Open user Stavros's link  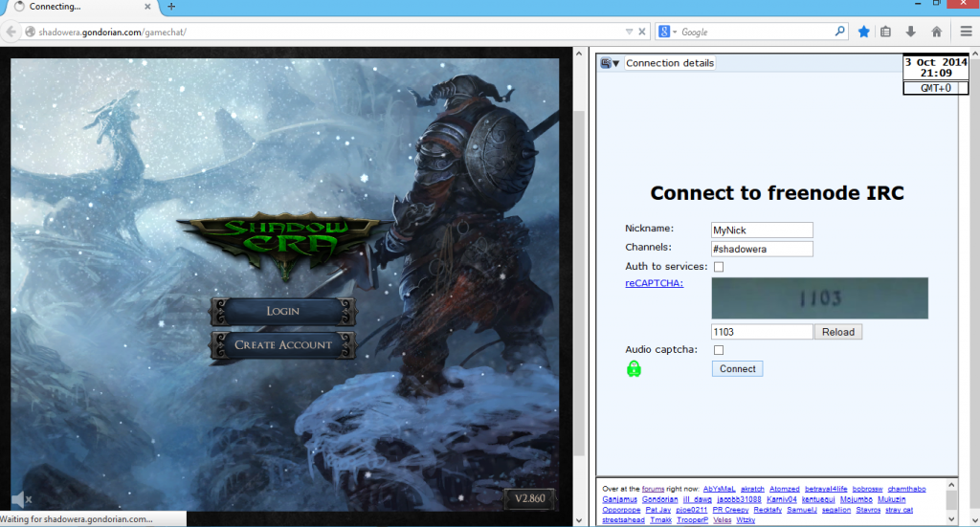tap(867, 510)
